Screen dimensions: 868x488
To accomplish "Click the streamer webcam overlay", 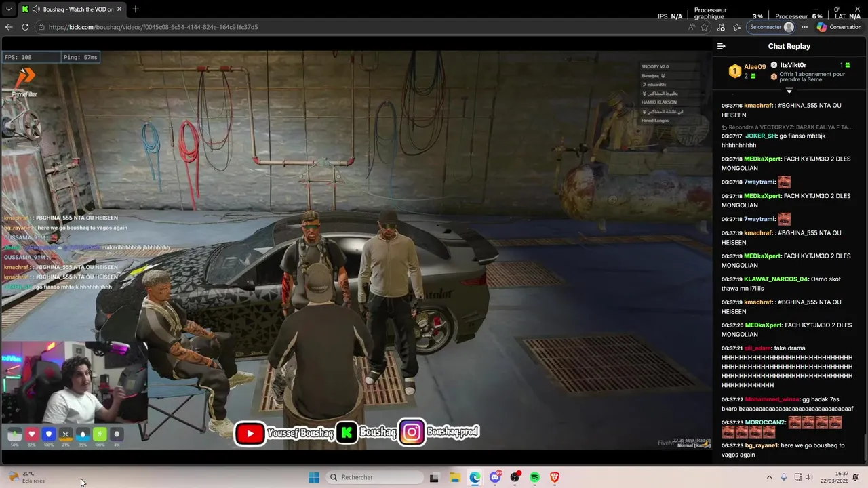I will [73, 382].
